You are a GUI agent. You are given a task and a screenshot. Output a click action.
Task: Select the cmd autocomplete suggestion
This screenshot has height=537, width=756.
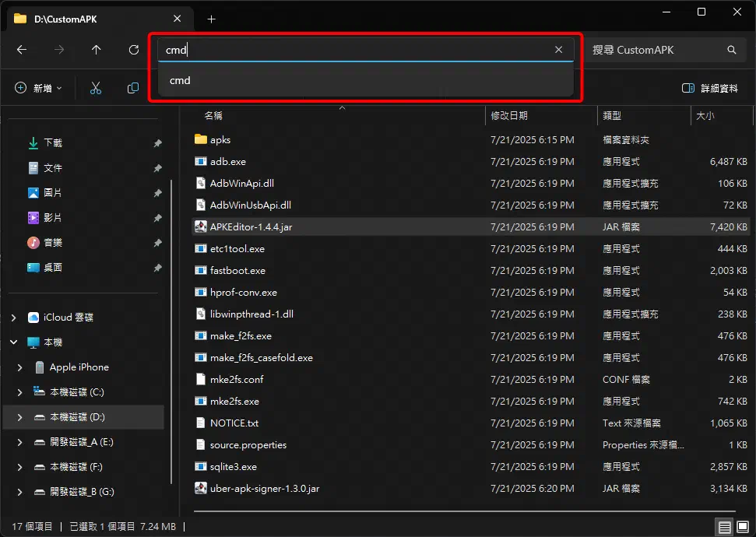[x=181, y=80]
